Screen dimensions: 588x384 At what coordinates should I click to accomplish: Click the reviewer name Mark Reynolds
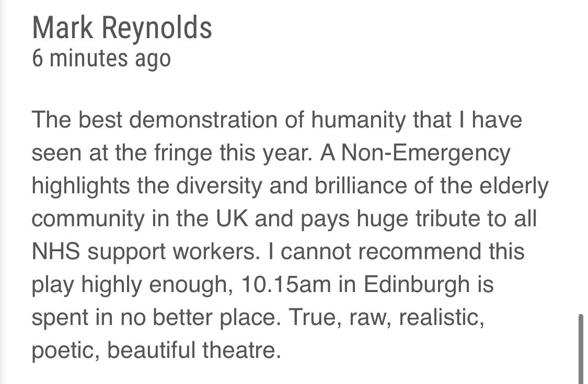pyautogui.click(x=122, y=28)
